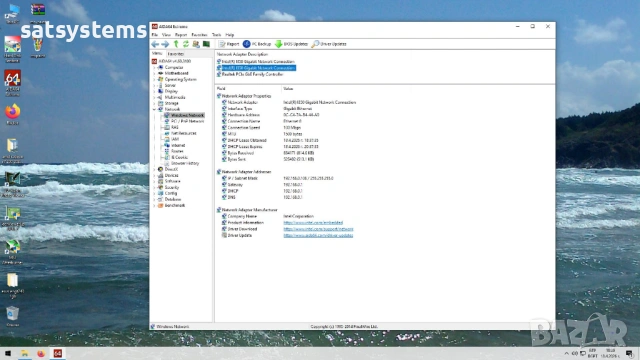Select the Realtek PCIe GbE Family Controller row
Screen dimensions: 640x360
point(250,75)
